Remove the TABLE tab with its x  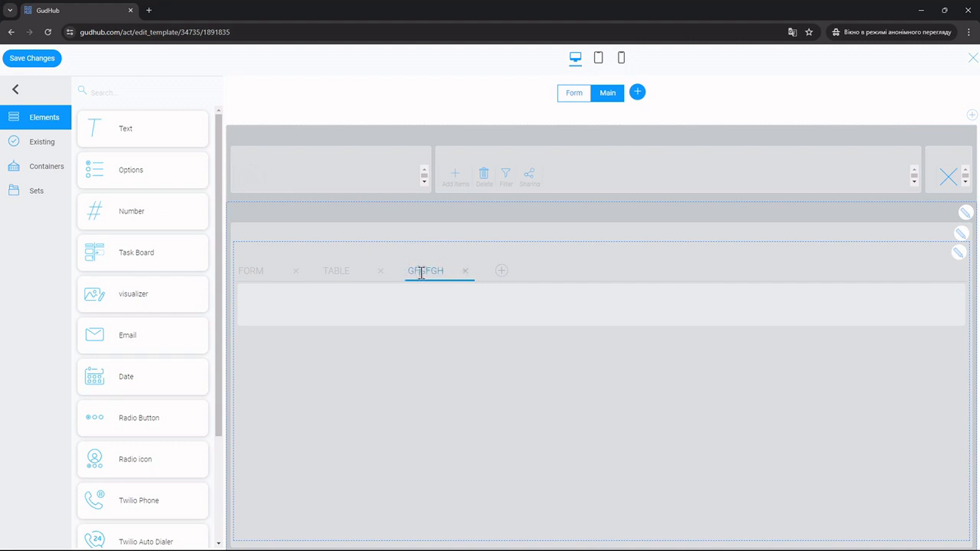[x=381, y=271]
